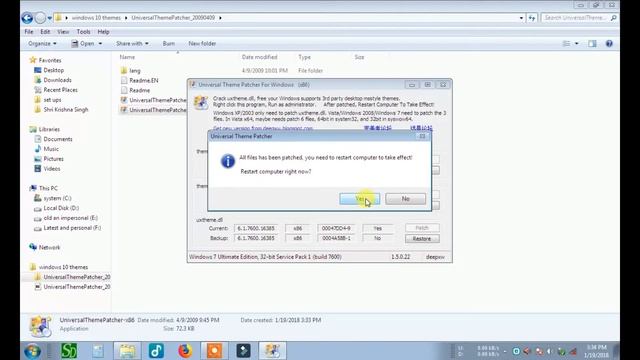The width and height of the screenshot is (640, 360).
Task: Open recent locations dropdown beside the nav arrows
Action: pyautogui.click(x=49, y=18)
